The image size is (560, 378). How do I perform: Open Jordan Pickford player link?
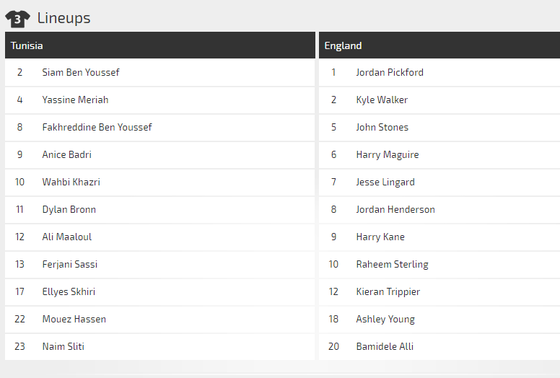390,72
